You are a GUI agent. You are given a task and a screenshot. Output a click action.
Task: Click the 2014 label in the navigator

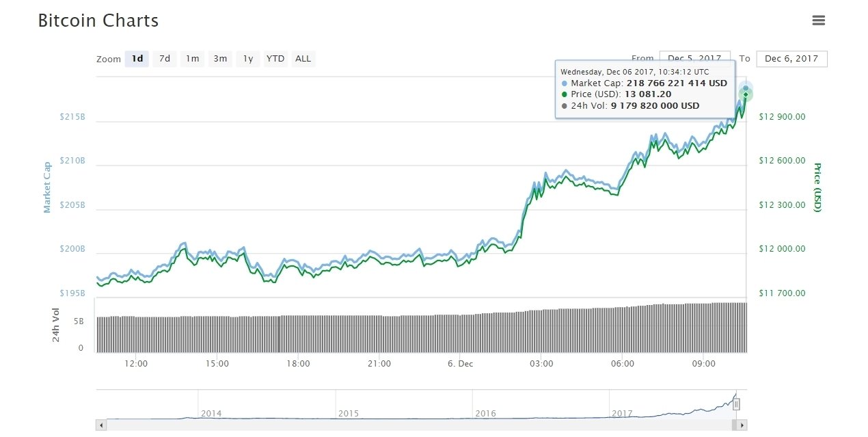click(x=211, y=414)
